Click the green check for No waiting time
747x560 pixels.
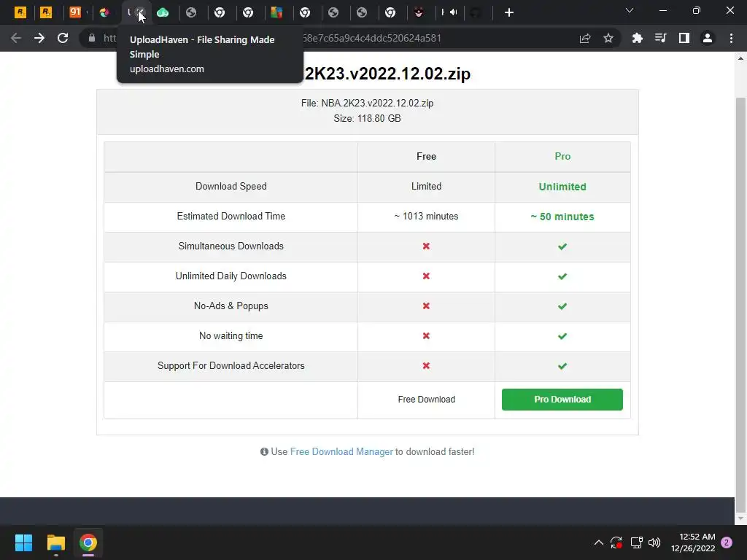tap(562, 337)
